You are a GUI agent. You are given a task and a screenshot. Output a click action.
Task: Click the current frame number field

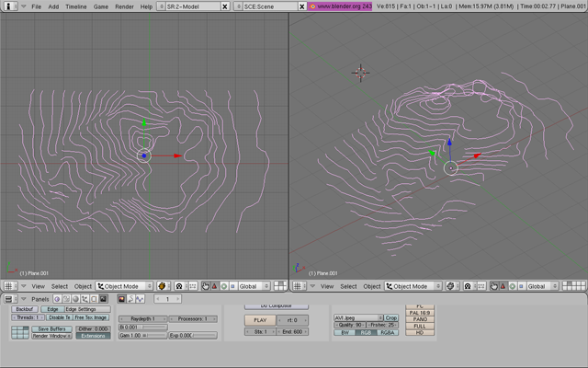click(x=167, y=299)
